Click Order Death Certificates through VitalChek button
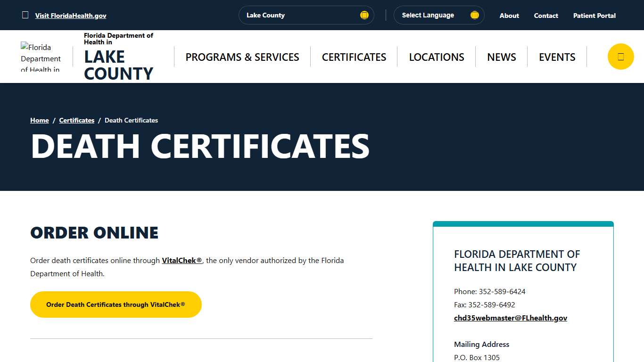Screen dimensions: 644x362 (116, 304)
